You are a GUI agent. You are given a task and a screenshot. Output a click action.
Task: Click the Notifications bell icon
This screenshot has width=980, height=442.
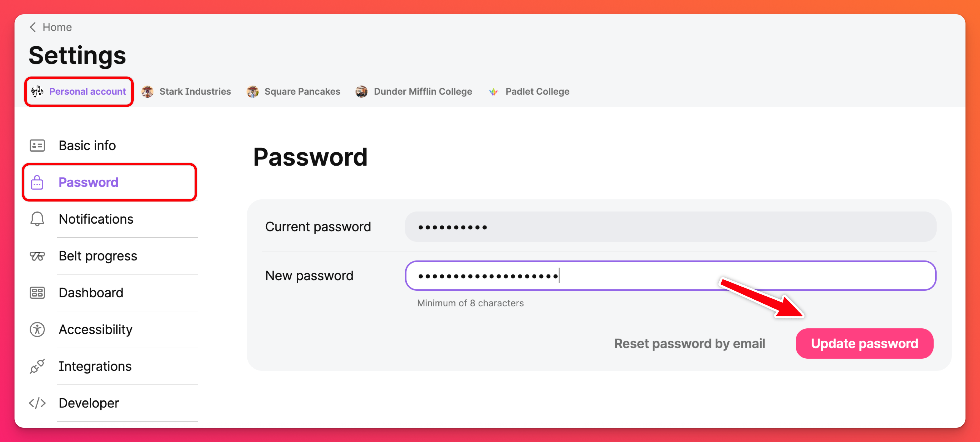pos(37,219)
